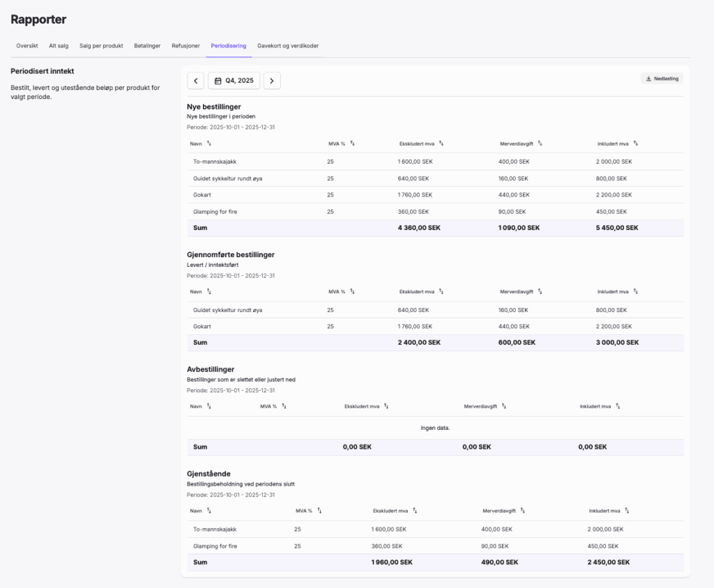Sort Avbestillinger by Merverdiavgift icon
This screenshot has width=714, height=588.
pos(504,406)
